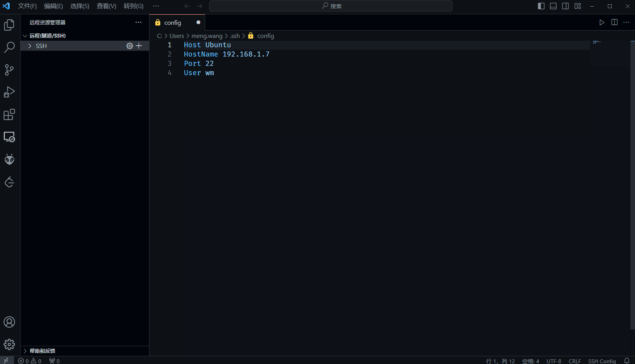Expand the SSH tree item
635x364 pixels.
(x=30, y=46)
